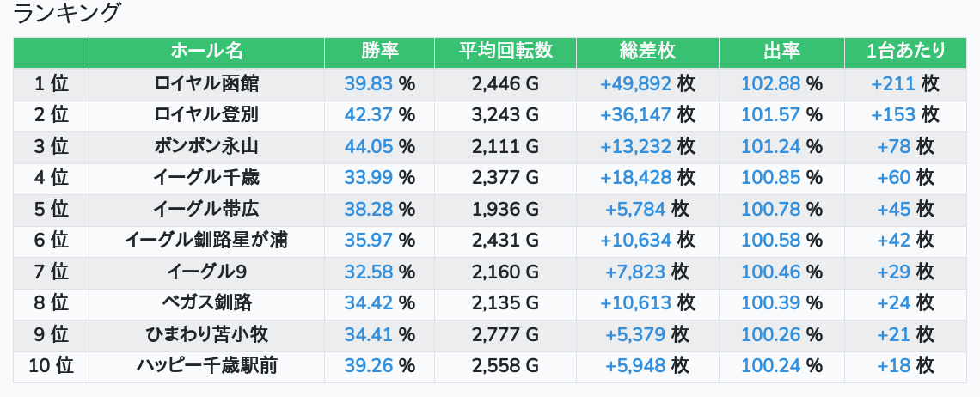Select ひまわり苫小牧 hall name
The height and width of the screenshot is (397, 980).
click(206, 334)
